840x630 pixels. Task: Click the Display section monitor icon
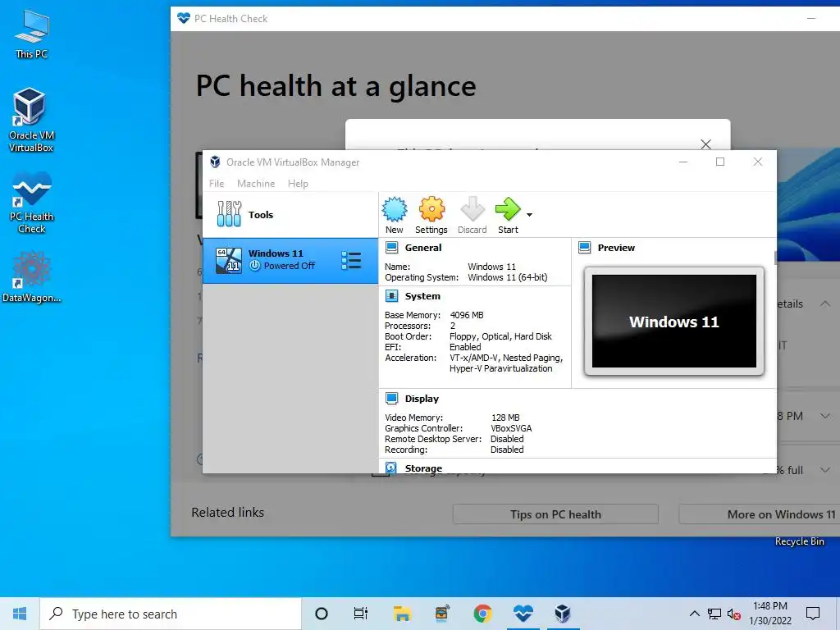click(392, 399)
